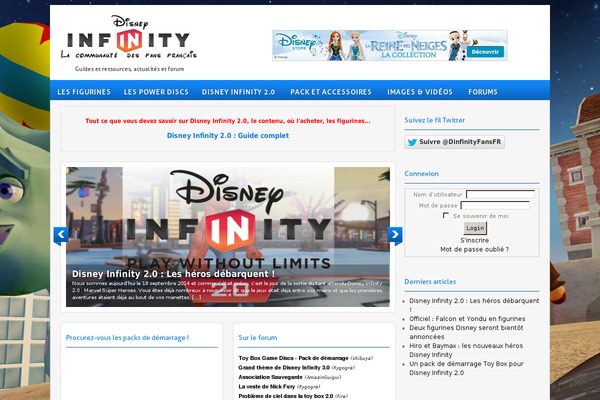This screenshot has height=400, width=600.
Task: Open slider article Les héros débarquent
Action: (x=173, y=274)
